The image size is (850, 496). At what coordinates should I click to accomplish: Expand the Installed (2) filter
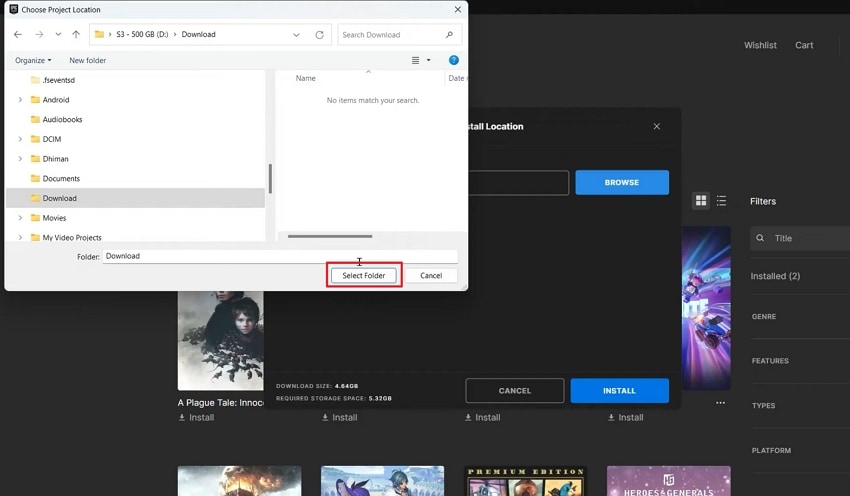point(775,276)
